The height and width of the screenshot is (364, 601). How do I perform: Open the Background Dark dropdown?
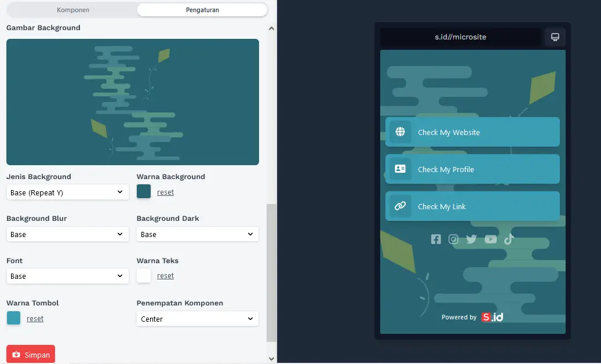tap(197, 234)
